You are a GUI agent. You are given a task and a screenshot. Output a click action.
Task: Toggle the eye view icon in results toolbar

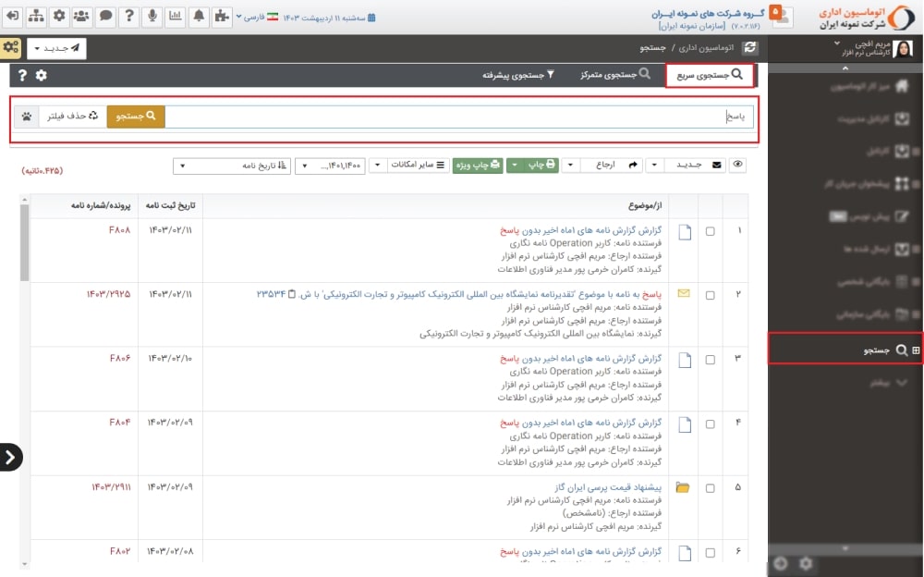(737, 166)
